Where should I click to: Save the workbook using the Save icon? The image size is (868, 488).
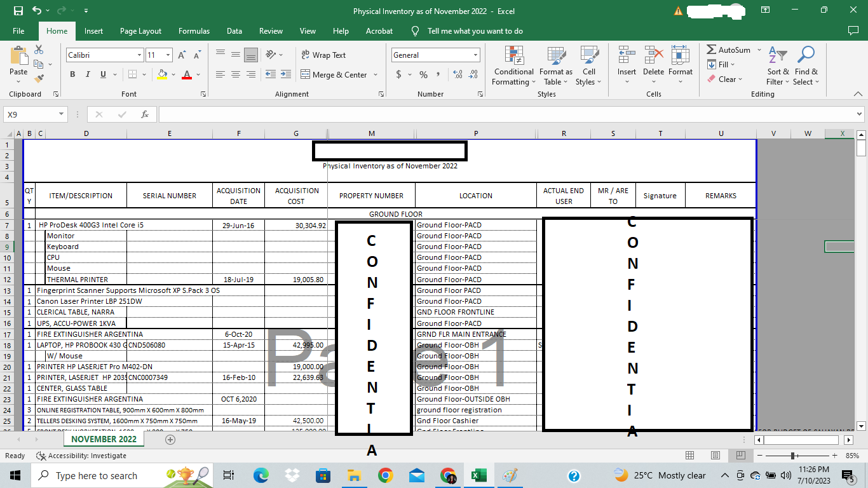point(18,11)
